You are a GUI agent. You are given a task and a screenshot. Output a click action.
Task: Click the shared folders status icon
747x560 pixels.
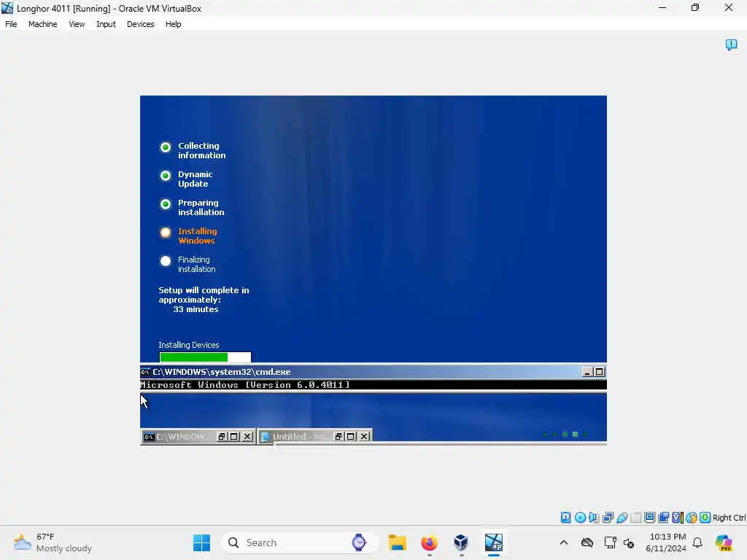pyautogui.click(x=635, y=518)
